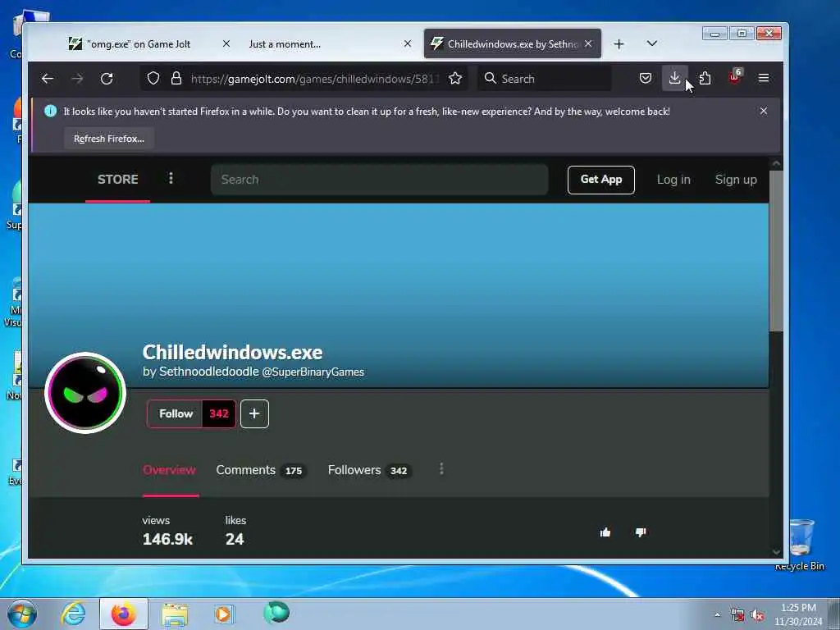The width and height of the screenshot is (840, 630).
Task: Go back using the browser back arrow
Action: click(47, 79)
